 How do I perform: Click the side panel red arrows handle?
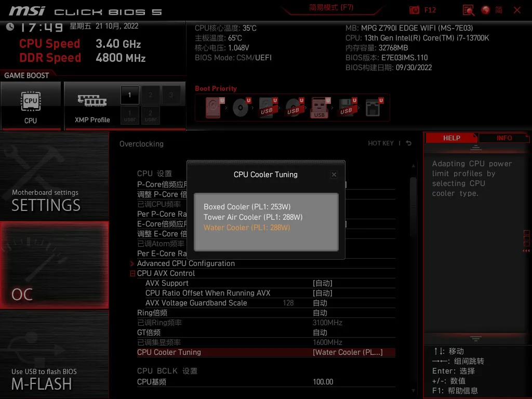pos(526,251)
